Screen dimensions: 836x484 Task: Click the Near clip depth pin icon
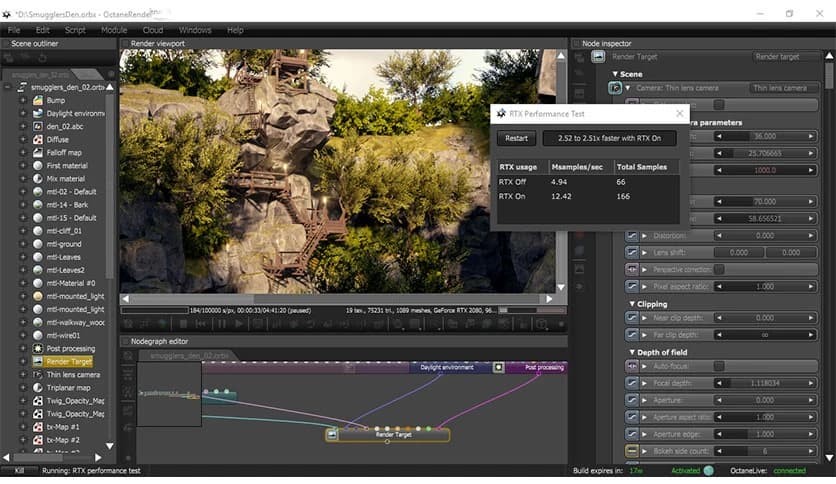(632, 318)
